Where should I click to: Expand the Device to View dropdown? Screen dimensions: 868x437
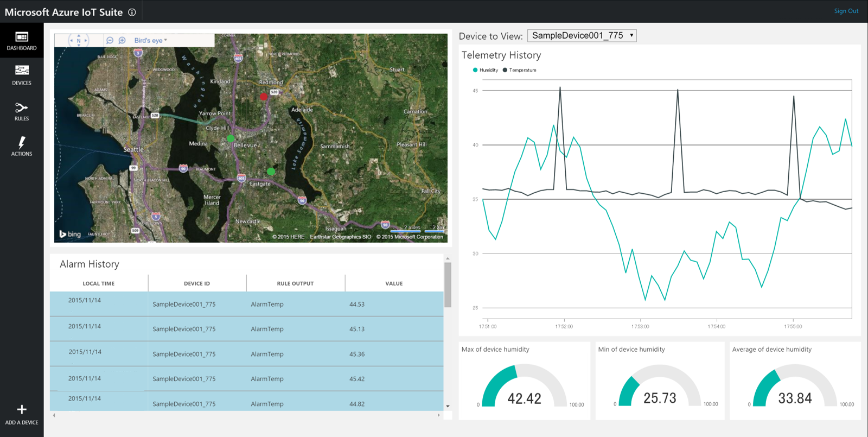pyautogui.click(x=582, y=36)
